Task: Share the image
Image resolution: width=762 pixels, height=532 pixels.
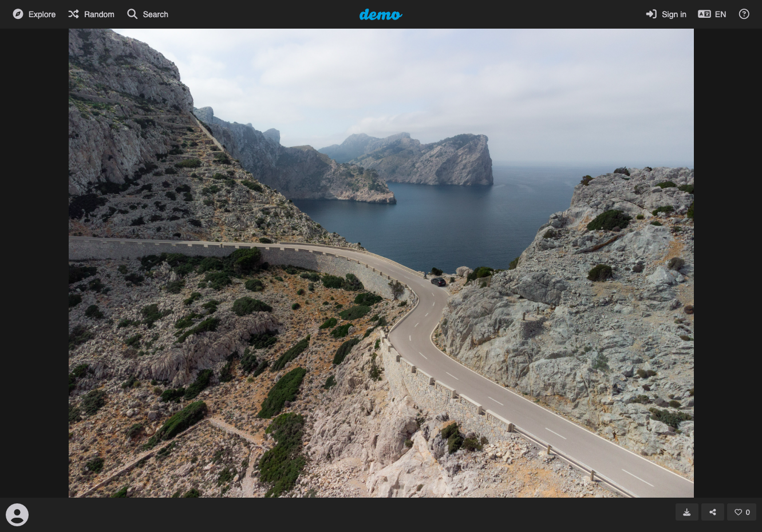Action: tap(713, 512)
